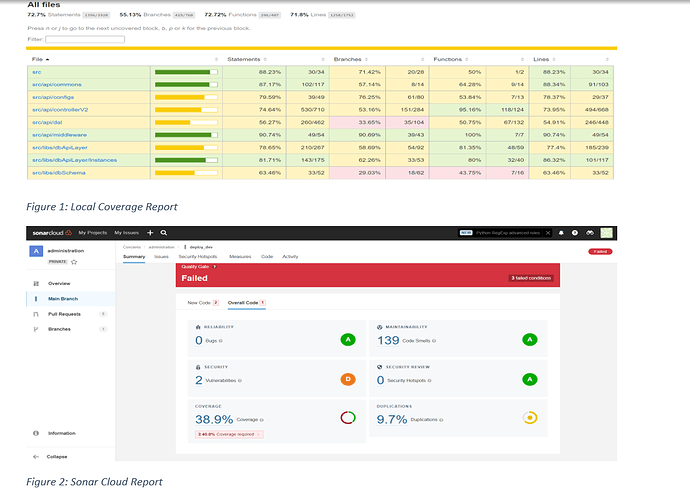
Task: Click the Overview sidebar icon
Action: pyautogui.click(x=36, y=283)
